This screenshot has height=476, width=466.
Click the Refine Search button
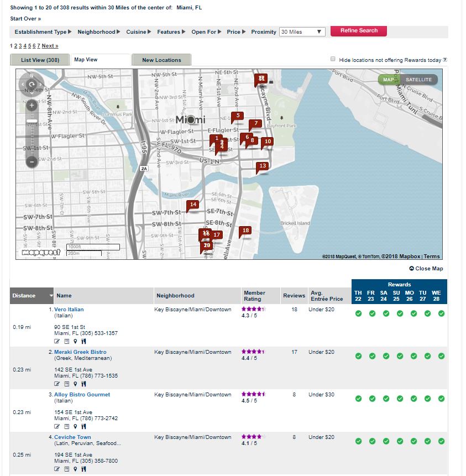tap(359, 30)
